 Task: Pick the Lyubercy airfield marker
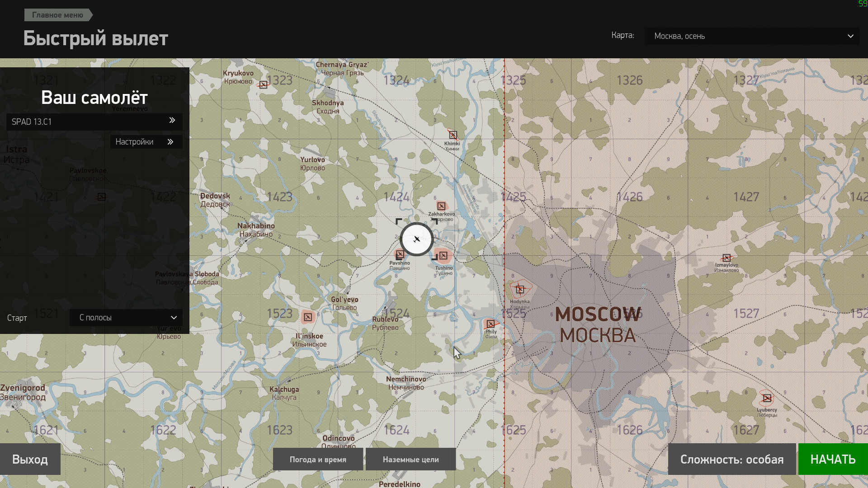[x=767, y=398]
